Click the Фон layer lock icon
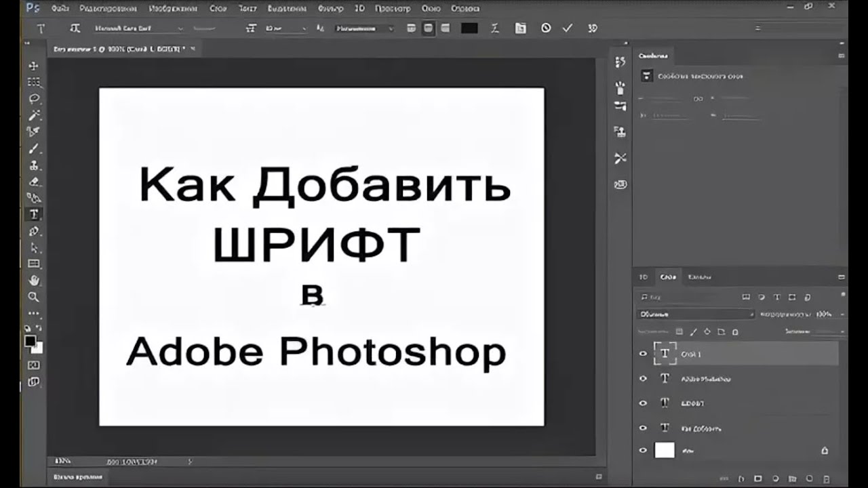 825,450
